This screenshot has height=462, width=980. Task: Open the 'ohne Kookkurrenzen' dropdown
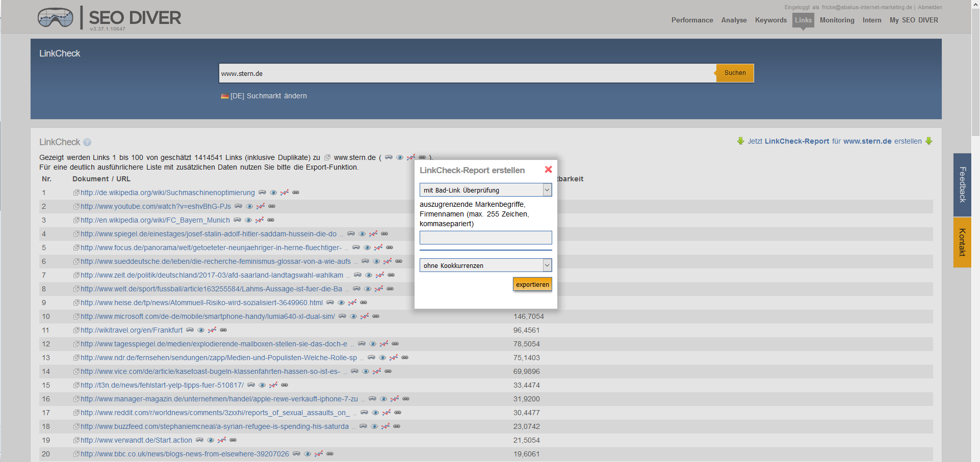(x=485, y=265)
